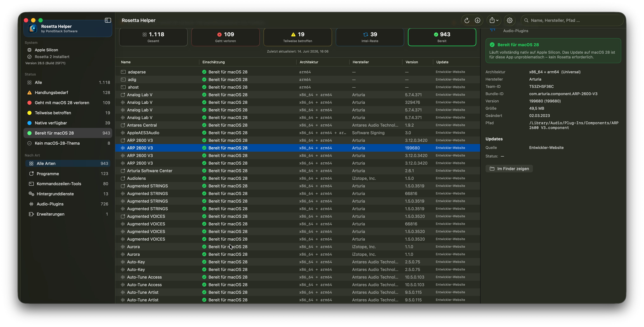The image size is (644, 327).
Task: Click the Kein macOS-28-Thema minus-circle icon
Action: 29,143
